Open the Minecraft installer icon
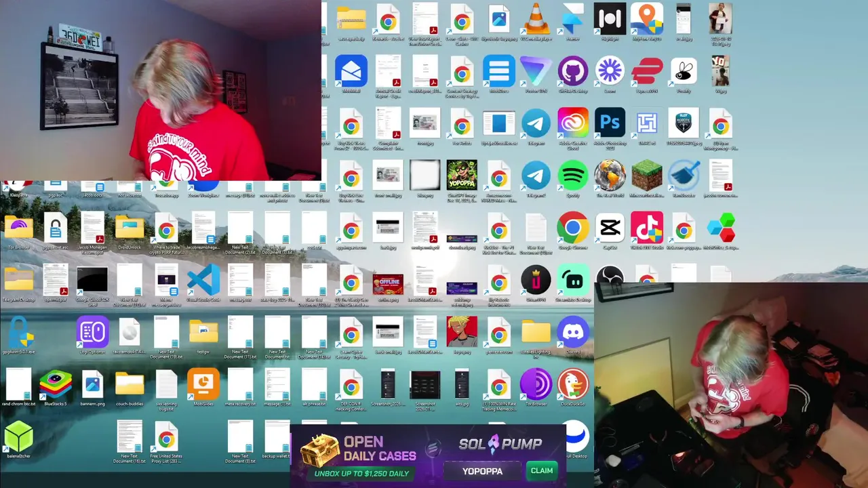868x488 pixels. pos(647,176)
